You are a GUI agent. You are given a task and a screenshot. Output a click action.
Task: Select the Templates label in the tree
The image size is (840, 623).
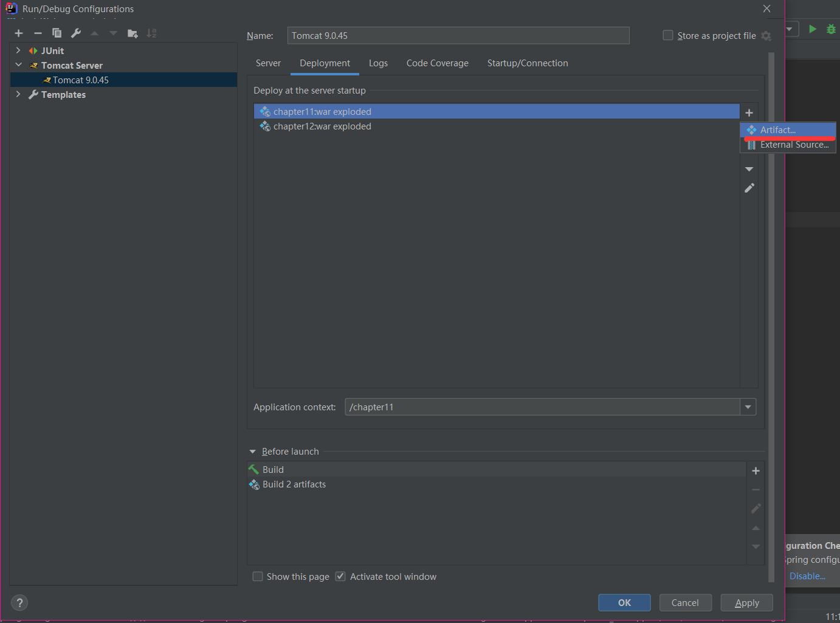click(63, 95)
